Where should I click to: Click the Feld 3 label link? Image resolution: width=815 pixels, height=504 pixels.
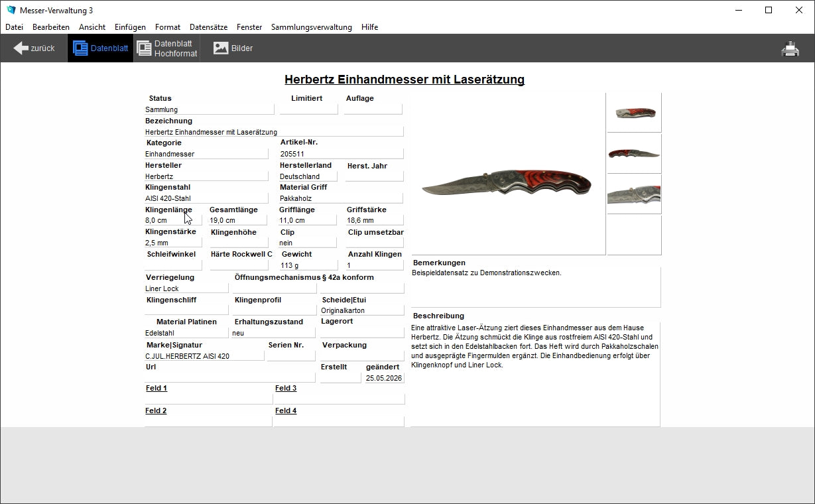(286, 388)
